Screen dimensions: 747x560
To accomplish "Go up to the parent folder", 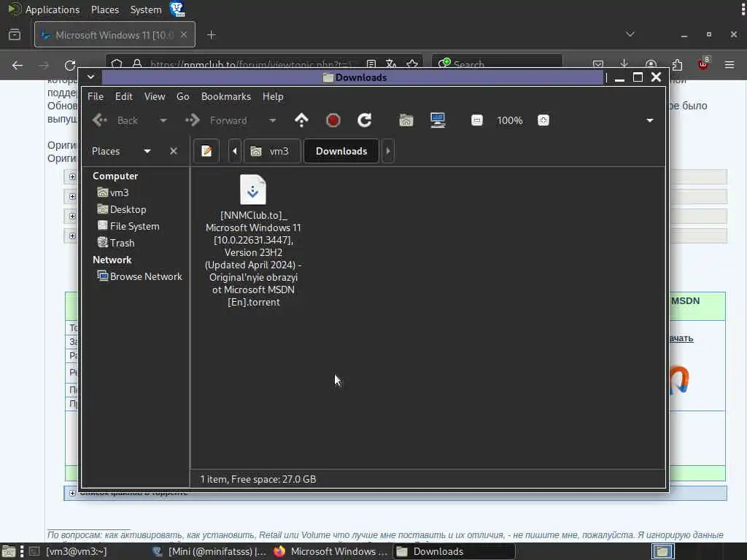I will click(301, 120).
